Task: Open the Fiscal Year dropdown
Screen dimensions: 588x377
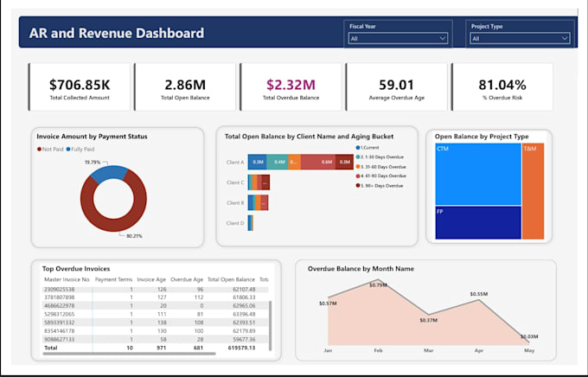Action: (x=398, y=38)
